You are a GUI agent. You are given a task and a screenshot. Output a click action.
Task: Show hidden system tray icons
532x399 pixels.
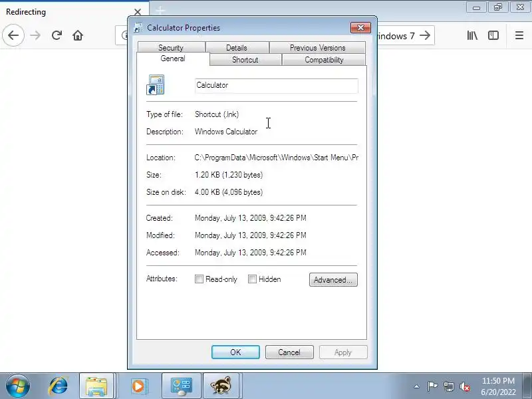(416, 386)
